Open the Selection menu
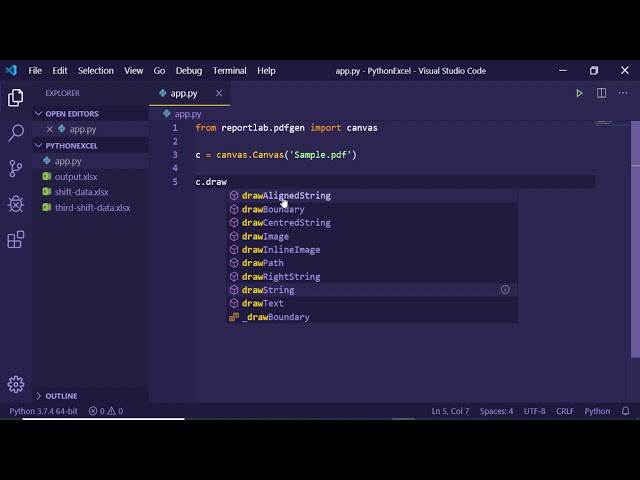This screenshot has width=640, height=480. click(x=96, y=71)
